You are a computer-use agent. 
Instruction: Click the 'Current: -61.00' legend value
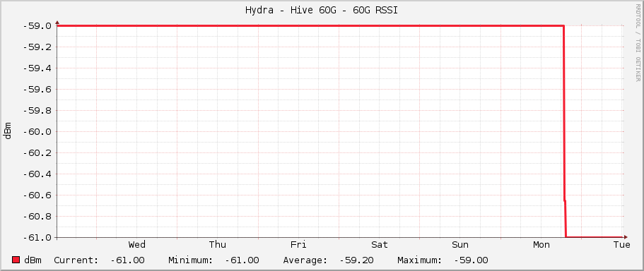click(x=99, y=260)
